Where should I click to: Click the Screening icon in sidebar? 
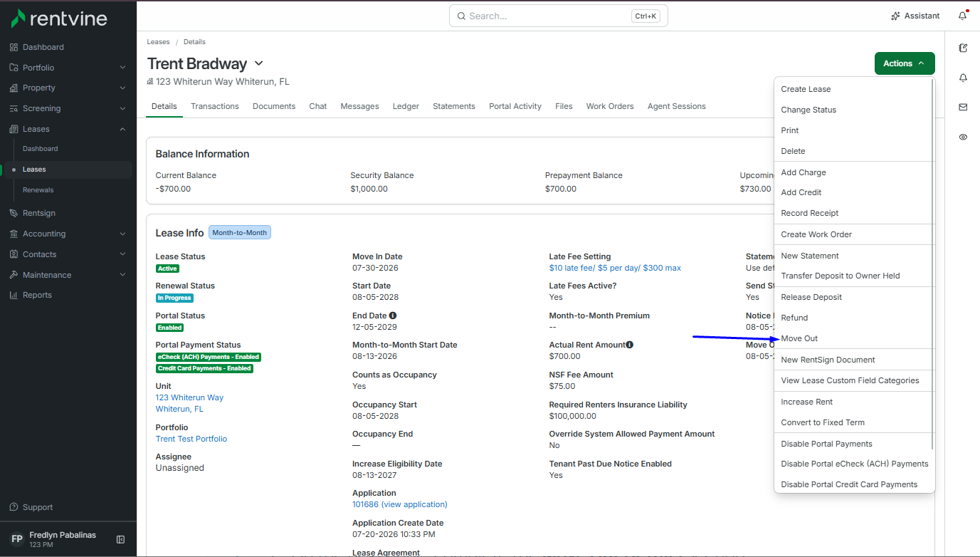point(14,108)
